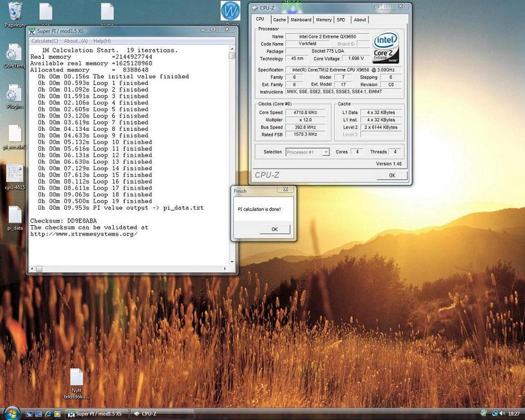Switch to the SPD tab in CPU-Z
525x420 pixels.
click(341, 20)
